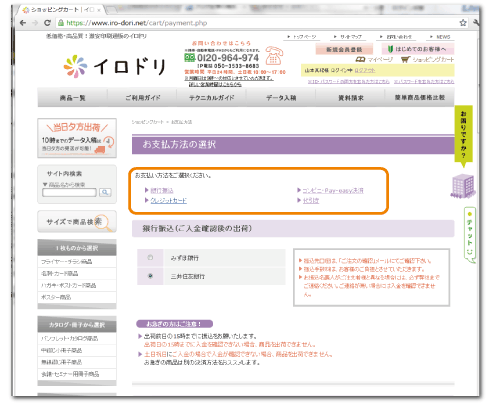Open the 簡単商品価格比較 navigation menu

coord(420,98)
